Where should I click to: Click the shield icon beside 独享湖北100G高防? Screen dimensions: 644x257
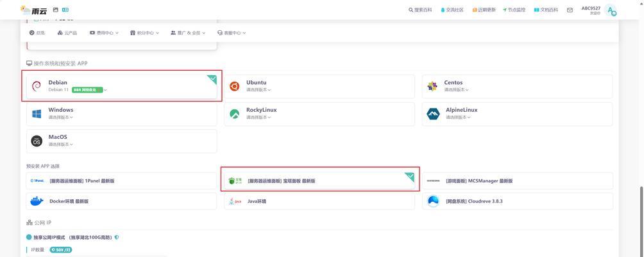click(117, 237)
